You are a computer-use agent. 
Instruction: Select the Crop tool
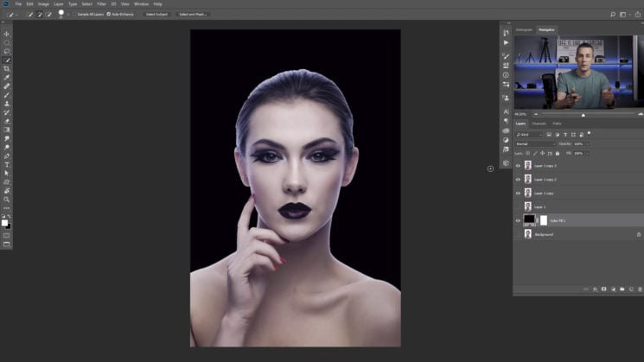click(x=7, y=68)
